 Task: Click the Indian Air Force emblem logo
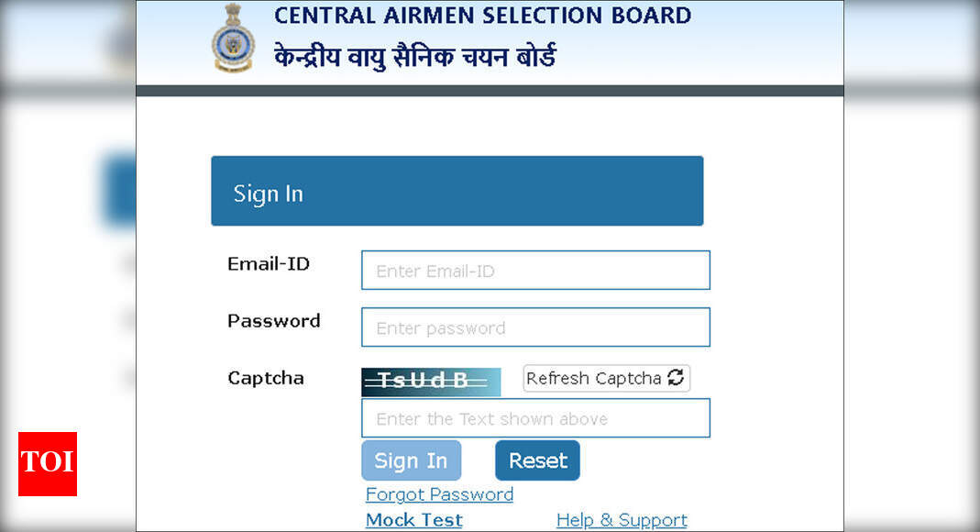pyautogui.click(x=233, y=38)
